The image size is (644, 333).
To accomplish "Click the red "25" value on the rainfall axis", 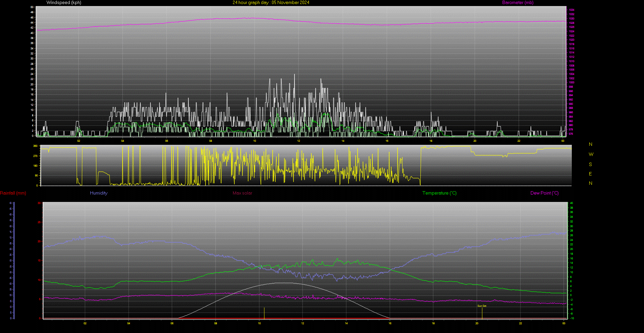I will pyautogui.click(x=39, y=222).
